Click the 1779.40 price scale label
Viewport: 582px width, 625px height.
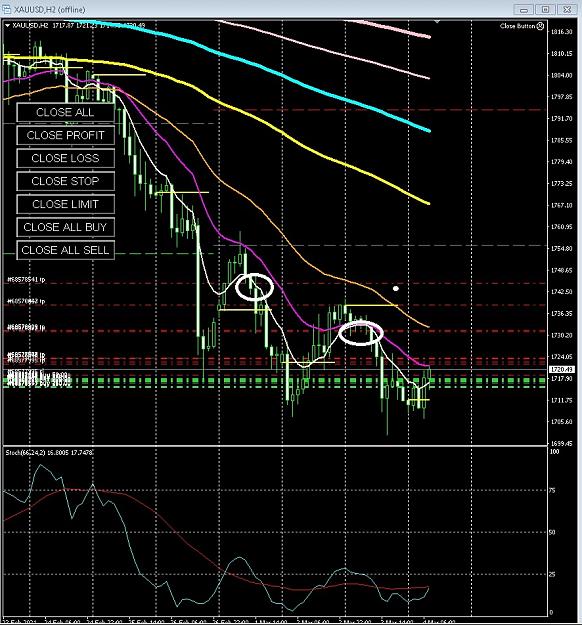561,162
